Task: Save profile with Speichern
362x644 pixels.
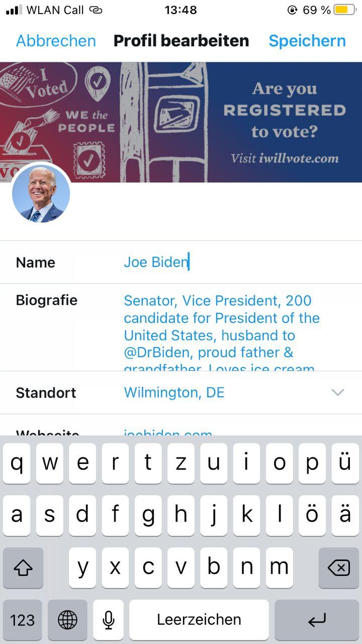Action: [x=307, y=41]
